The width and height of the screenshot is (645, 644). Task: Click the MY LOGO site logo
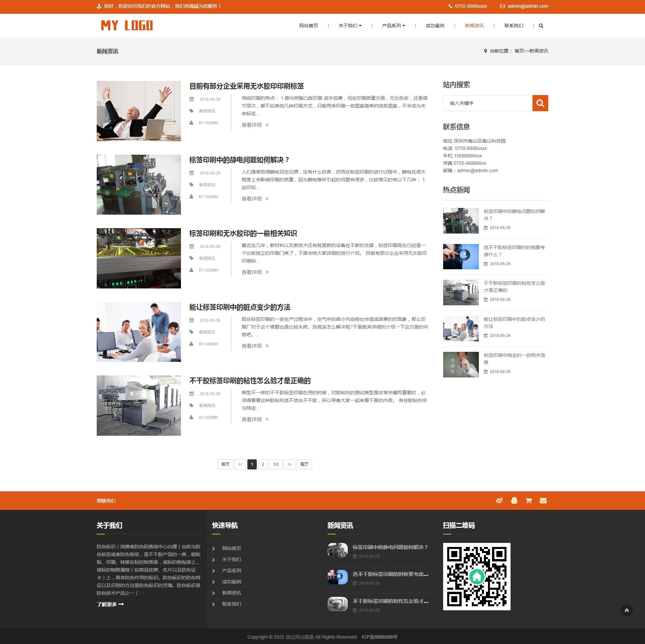[x=127, y=26]
